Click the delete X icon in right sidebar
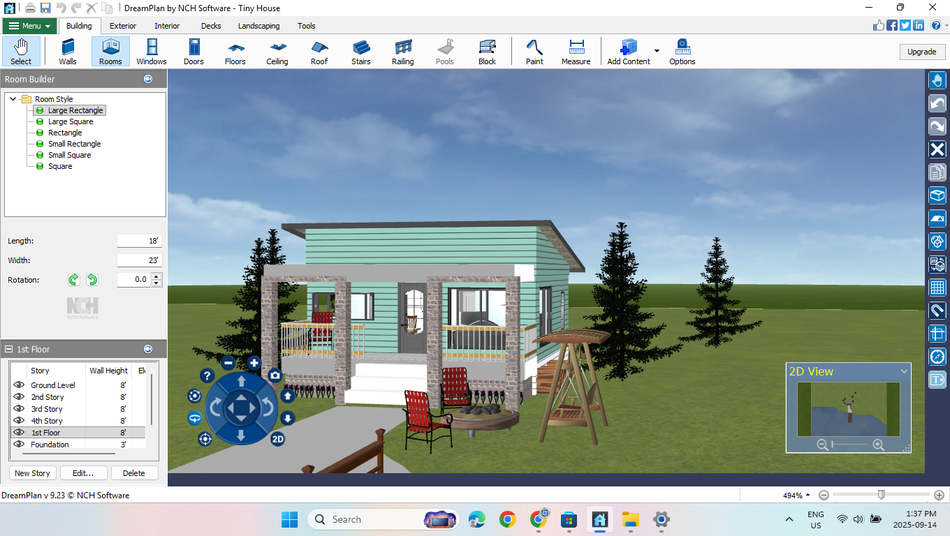950x536 pixels. 937,150
